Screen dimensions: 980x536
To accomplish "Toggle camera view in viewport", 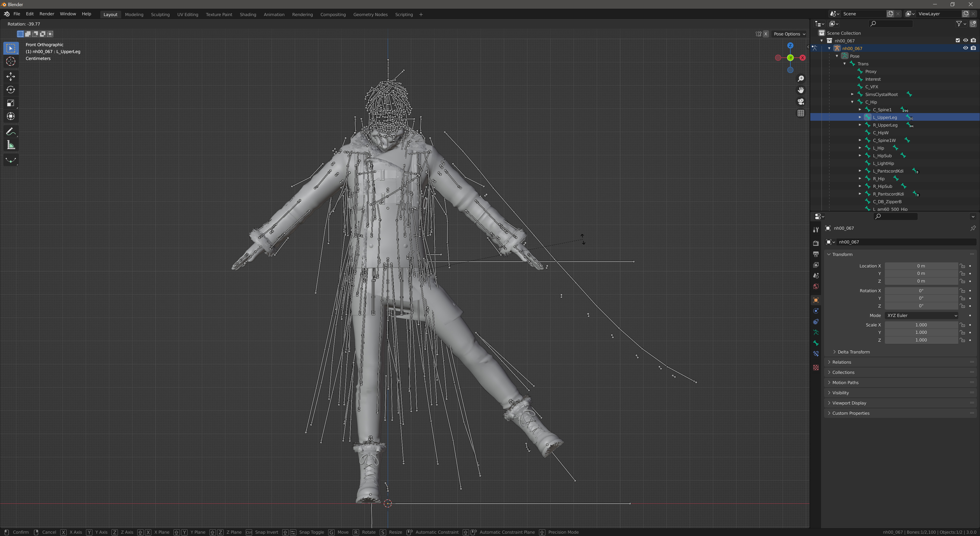I will 801,102.
